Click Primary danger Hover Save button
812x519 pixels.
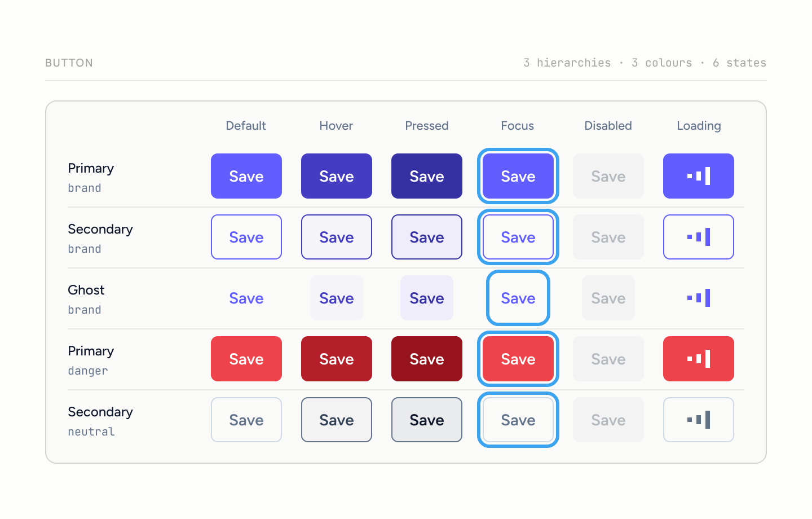(x=337, y=359)
